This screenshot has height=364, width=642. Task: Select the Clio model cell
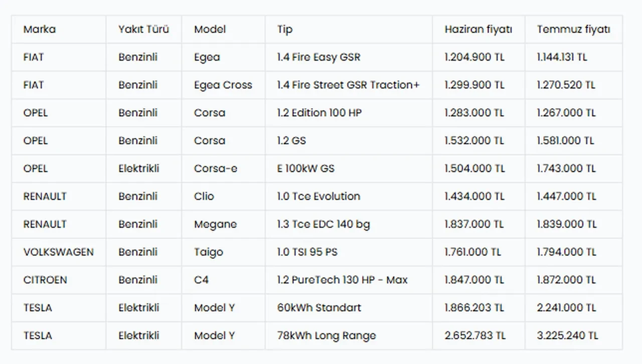204,197
